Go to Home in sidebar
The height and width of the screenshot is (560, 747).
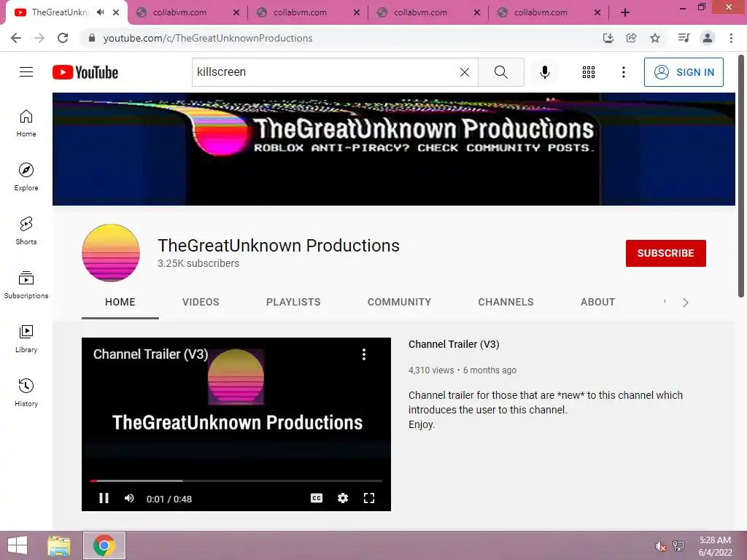point(26,122)
